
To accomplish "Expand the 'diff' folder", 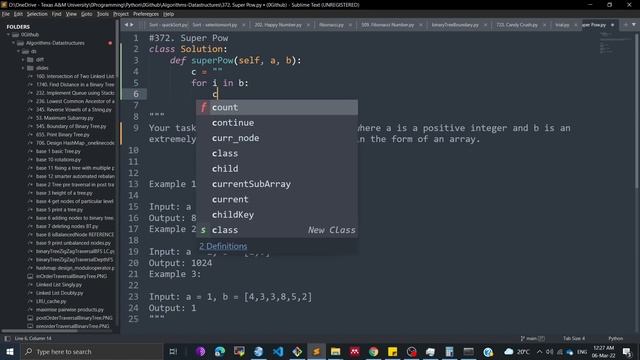I will pos(23,60).
